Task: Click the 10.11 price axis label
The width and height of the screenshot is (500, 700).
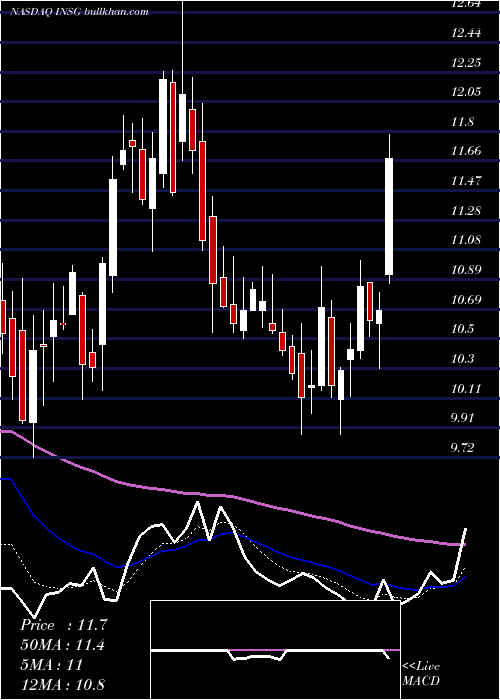Action: tap(467, 388)
